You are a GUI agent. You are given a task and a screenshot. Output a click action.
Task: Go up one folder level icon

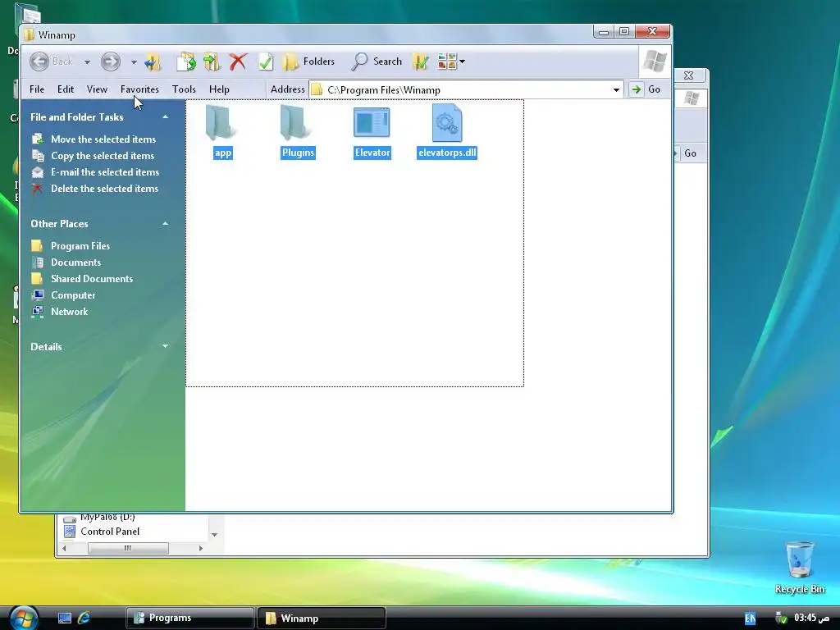pyautogui.click(x=153, y=62)
